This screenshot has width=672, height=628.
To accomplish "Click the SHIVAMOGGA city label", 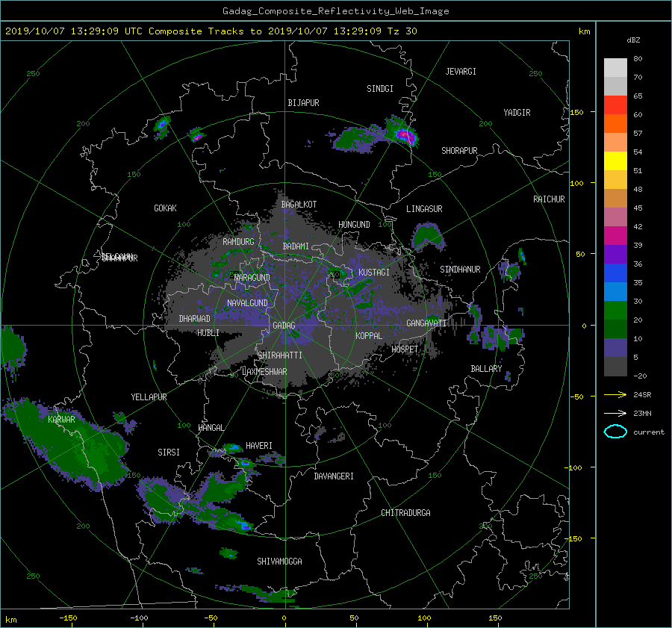I will point(279,562).
